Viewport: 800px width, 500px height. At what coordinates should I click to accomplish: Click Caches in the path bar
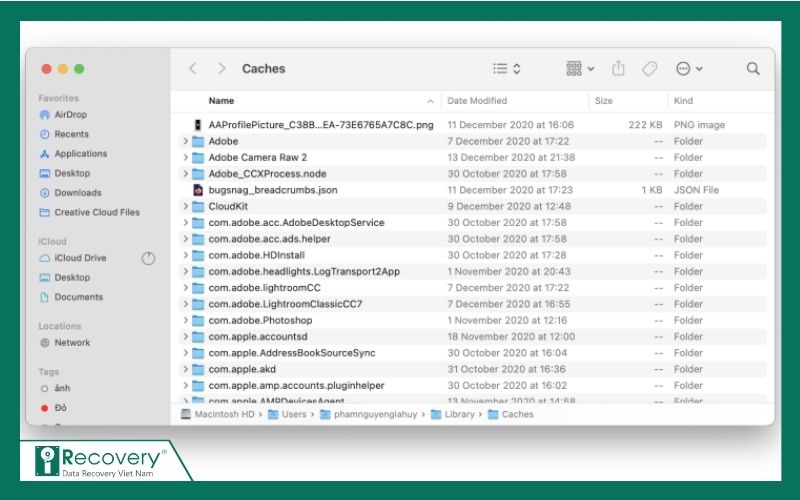pyautogui.click(x=511, y=414)
